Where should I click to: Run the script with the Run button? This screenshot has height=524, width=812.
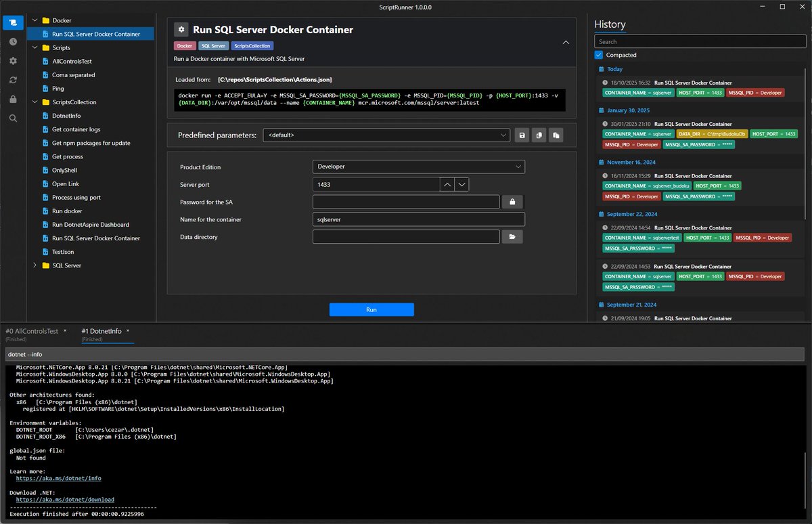pyautogui.click(x=371, y=309)
